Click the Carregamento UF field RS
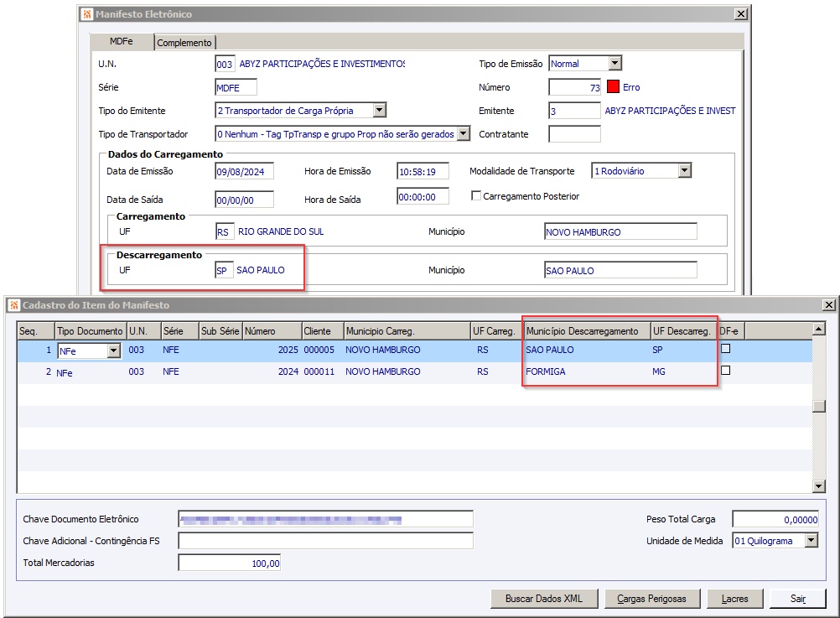 click(x=225, y=231)
